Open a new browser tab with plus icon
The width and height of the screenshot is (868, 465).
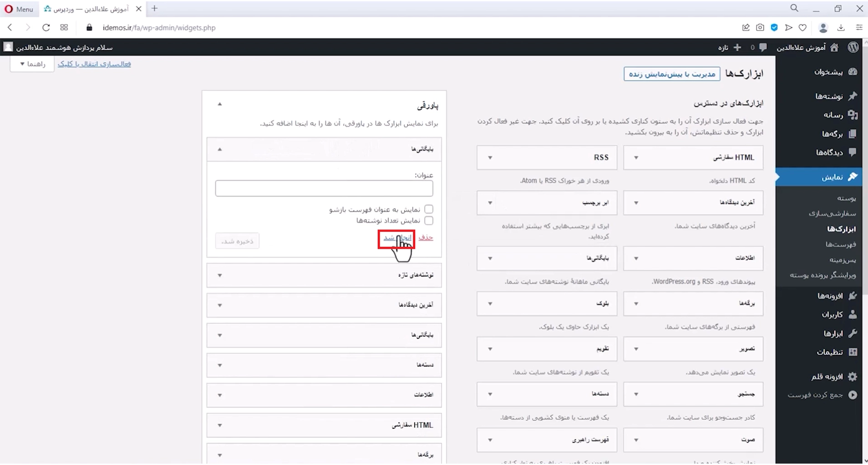(x=155, y=8)
